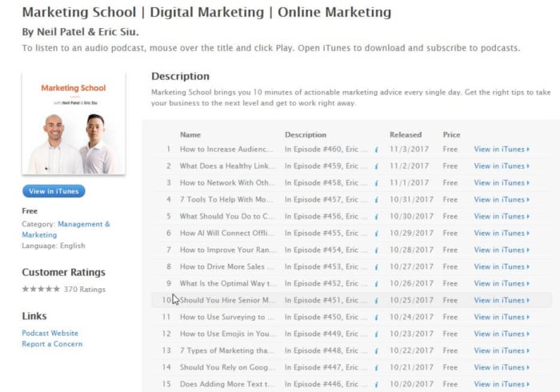
Task: Sort by the Name column header
Action: (190, 135)
